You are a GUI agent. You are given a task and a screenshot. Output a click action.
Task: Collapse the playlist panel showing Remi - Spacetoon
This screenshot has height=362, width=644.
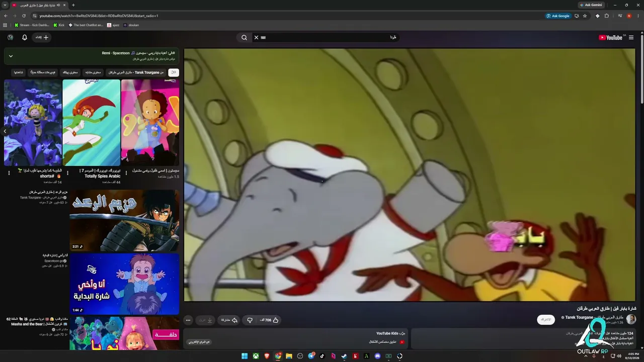point(11,56)
